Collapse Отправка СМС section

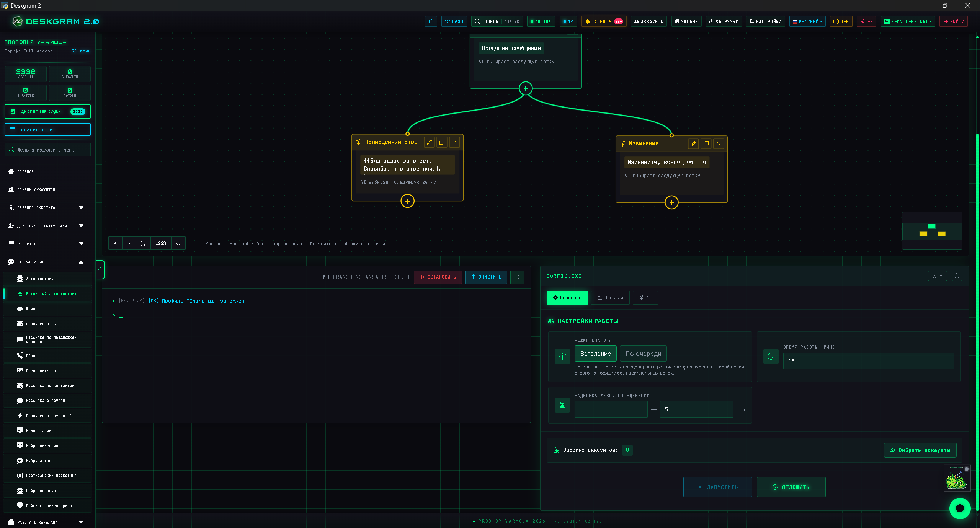point(47,262)
